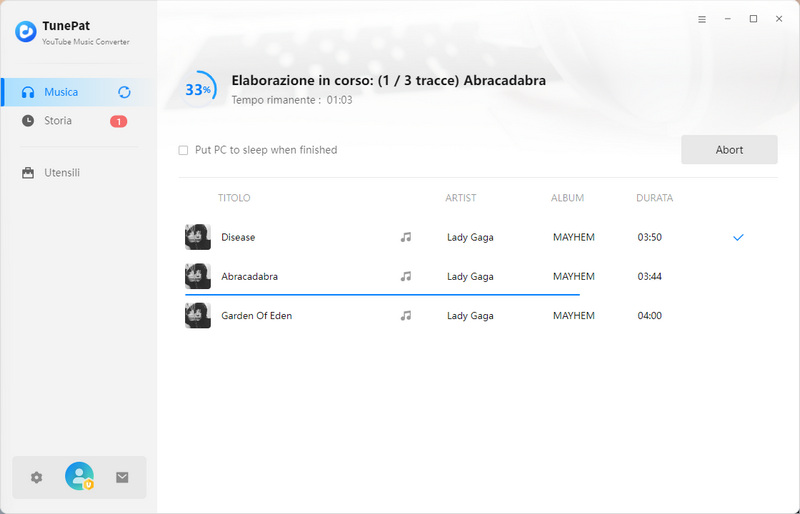
Task: Click the 03:44 duration value
Action: [x=649, y=277]
